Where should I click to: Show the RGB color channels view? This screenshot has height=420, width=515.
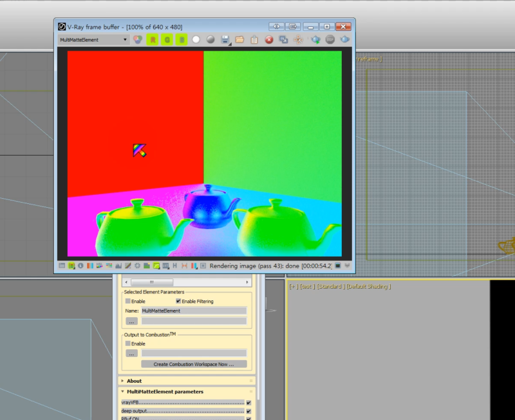pyautogui.click(x=137, y=39)
